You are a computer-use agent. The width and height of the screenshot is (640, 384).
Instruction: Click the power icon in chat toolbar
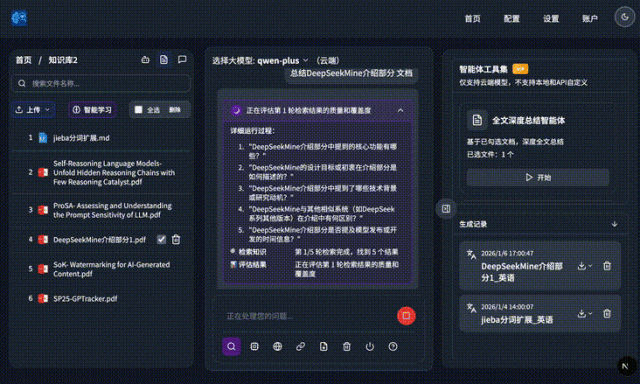click(370, 346)
